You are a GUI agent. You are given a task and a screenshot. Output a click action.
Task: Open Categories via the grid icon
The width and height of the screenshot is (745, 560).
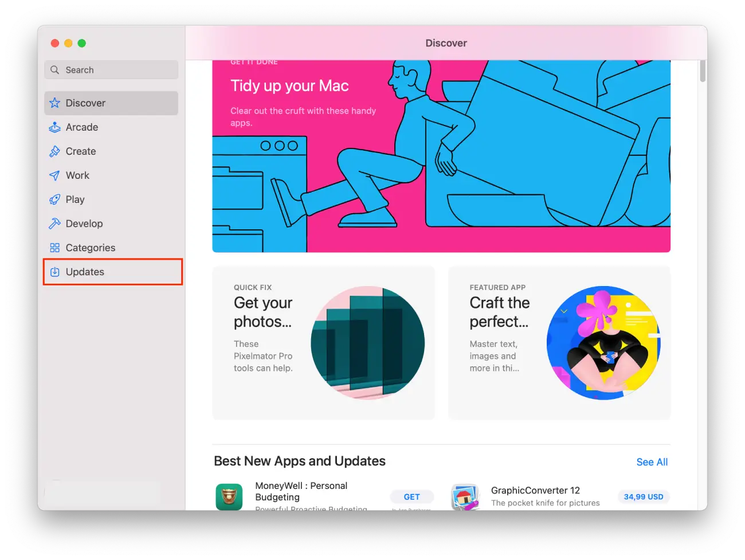point(55,248)
